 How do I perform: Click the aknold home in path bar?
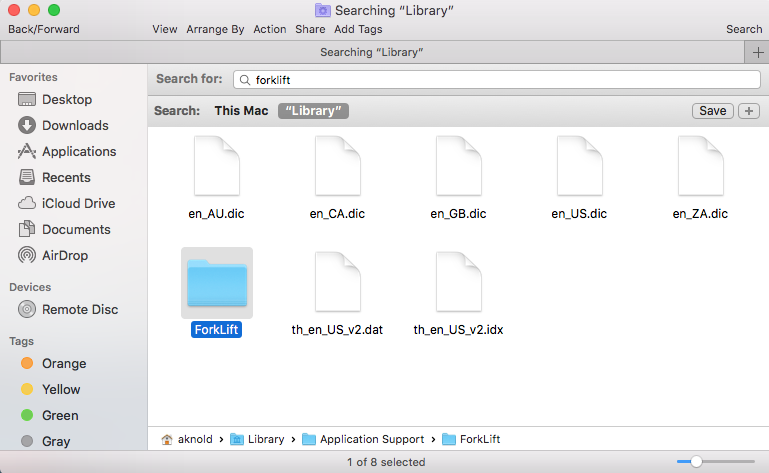(187, 439)
